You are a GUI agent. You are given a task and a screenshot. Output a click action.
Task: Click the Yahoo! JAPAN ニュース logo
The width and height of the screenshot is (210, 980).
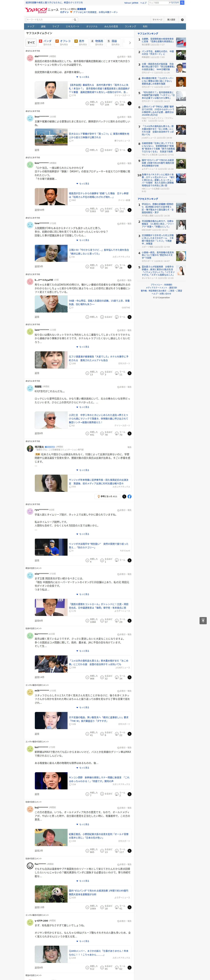(42, 10)
